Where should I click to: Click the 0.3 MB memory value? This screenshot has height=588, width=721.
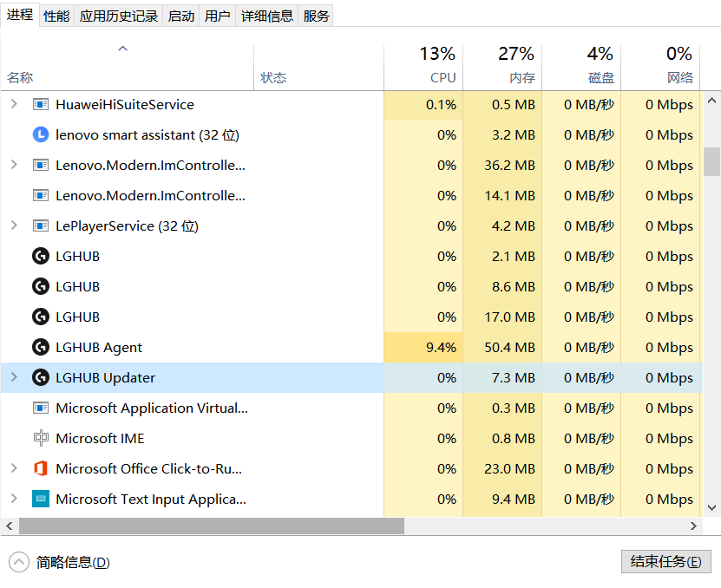(513, 408)
